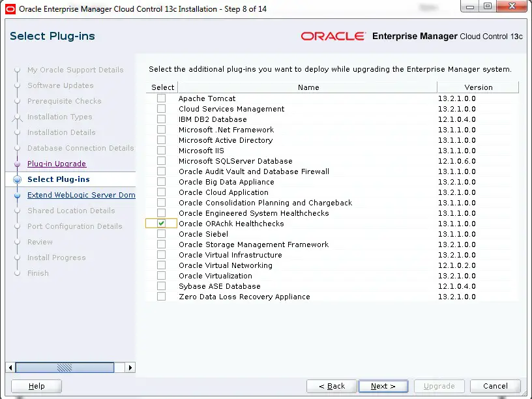Go back with the Back button
The image size is (532, 399).
(x=331, y=386)
